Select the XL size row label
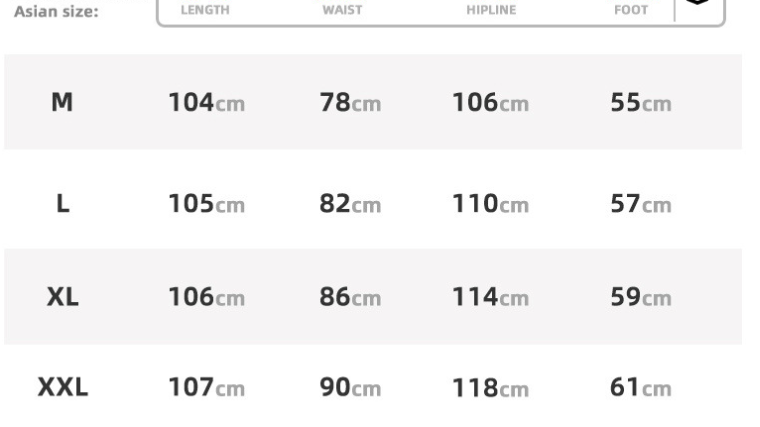This screenshot has width=760, height=427. 62,297
